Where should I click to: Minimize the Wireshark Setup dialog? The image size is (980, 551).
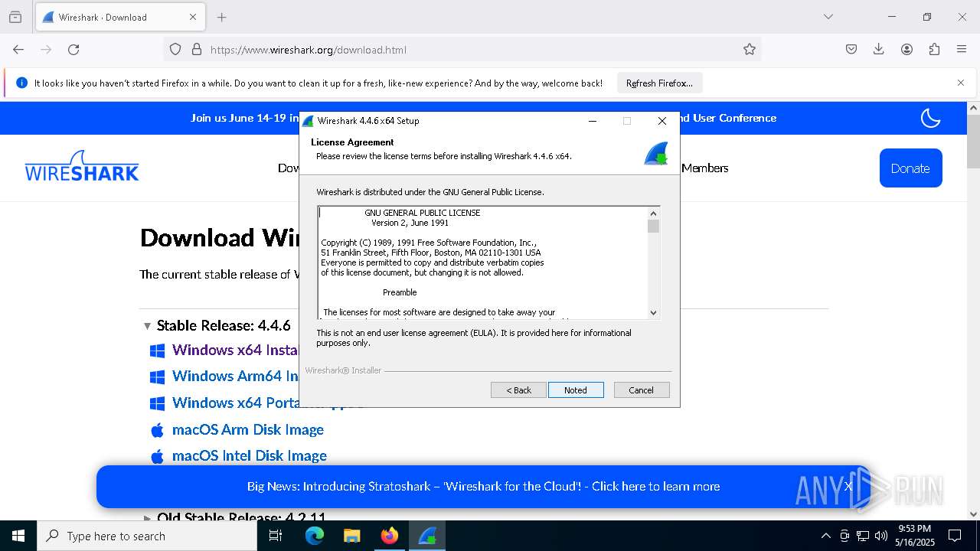click(593, 121)
